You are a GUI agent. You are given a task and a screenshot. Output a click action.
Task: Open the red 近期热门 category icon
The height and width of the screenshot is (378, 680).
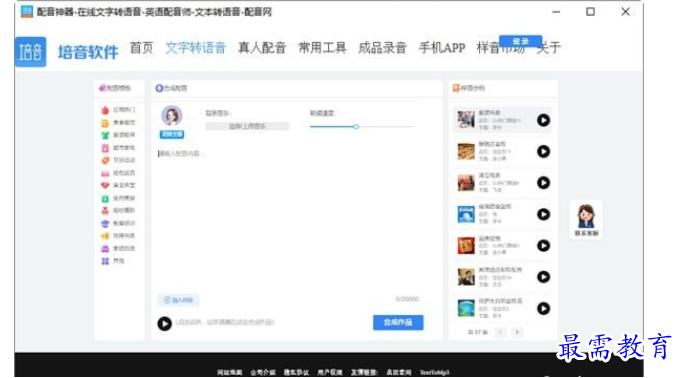pyautogui.click(x=105, y=110)
